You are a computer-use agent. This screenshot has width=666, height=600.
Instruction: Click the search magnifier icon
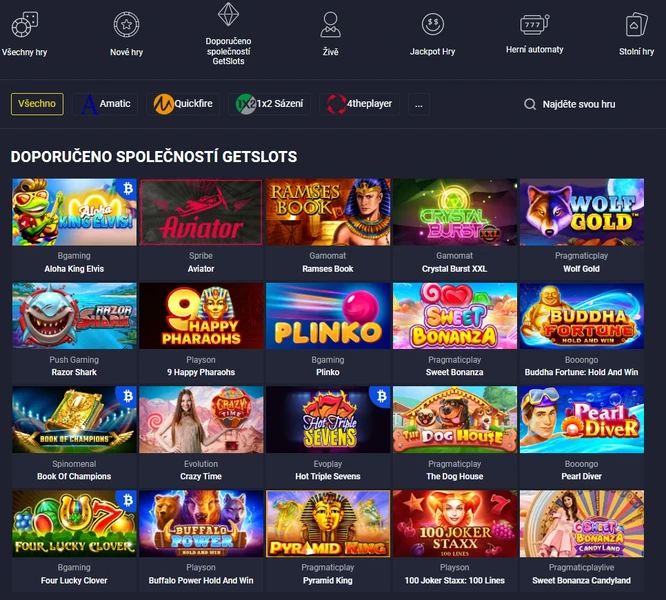(530, 104)
